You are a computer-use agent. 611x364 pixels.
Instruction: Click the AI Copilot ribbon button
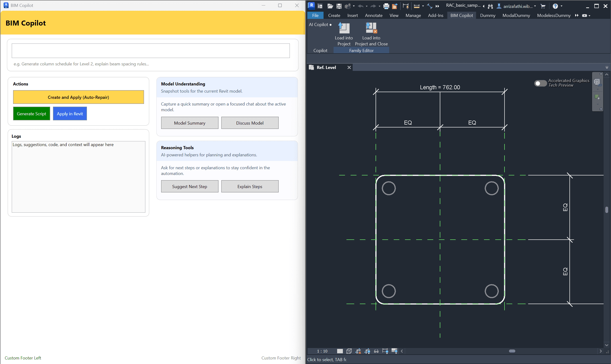[x=320, y=25]
